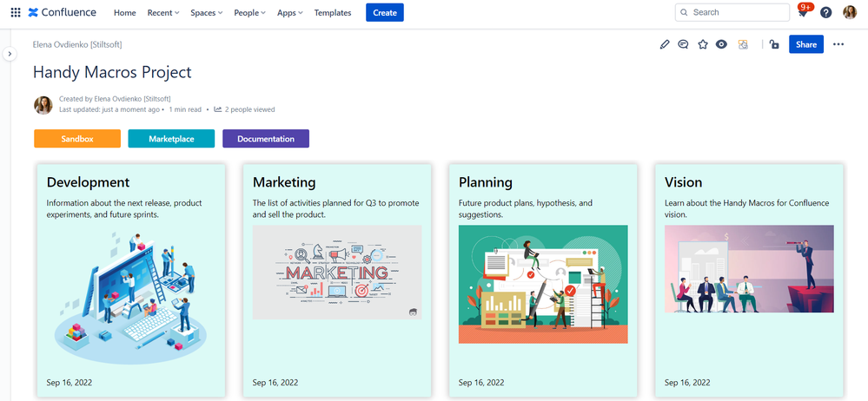Image resolution: width=868 pixels, height=401 pixels.
Task: Toggle watching with the eye icon
Action: [721, 44]
